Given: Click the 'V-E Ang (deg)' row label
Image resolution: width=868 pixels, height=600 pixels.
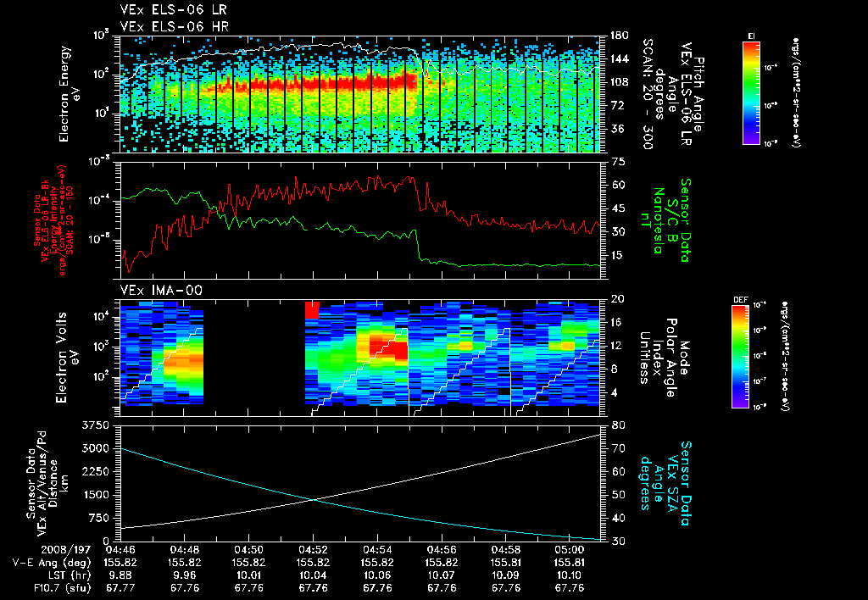Looking at the screenshot, I should [52, 563].
